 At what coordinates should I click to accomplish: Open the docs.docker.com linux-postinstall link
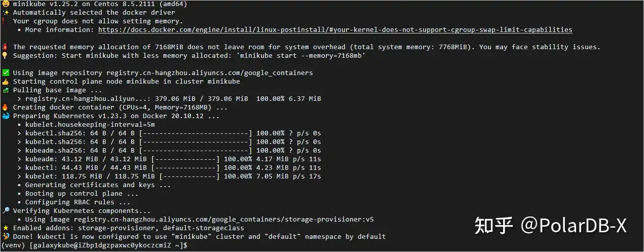tap(335, 29)
